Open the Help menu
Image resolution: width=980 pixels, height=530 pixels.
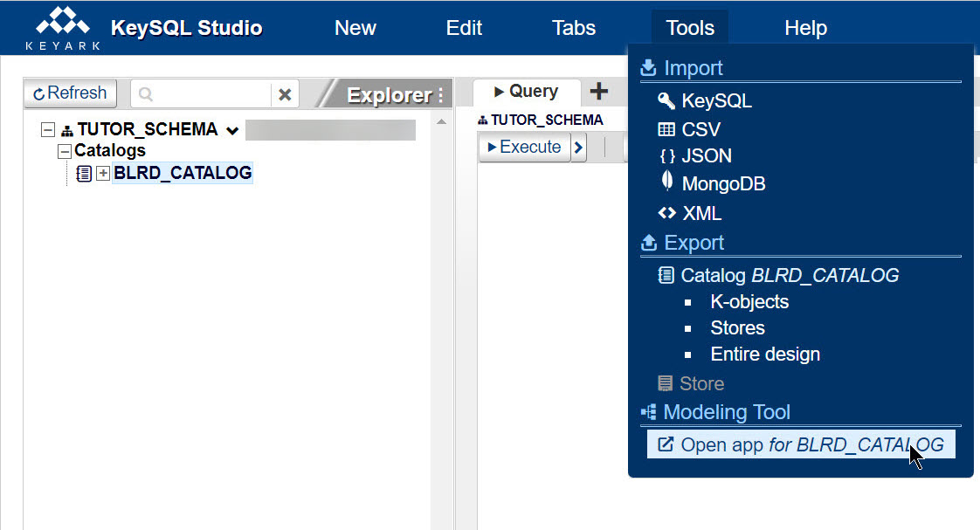(x=805, y=28)
